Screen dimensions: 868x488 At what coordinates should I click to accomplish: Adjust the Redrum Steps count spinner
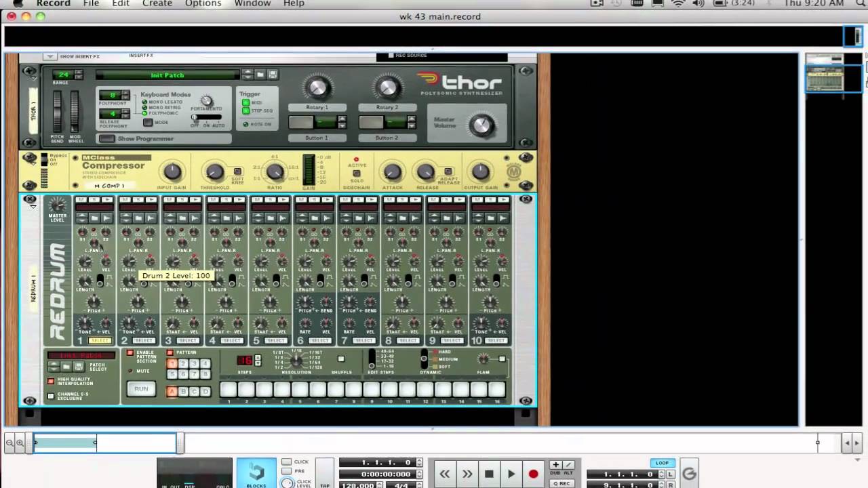[258, 361]
